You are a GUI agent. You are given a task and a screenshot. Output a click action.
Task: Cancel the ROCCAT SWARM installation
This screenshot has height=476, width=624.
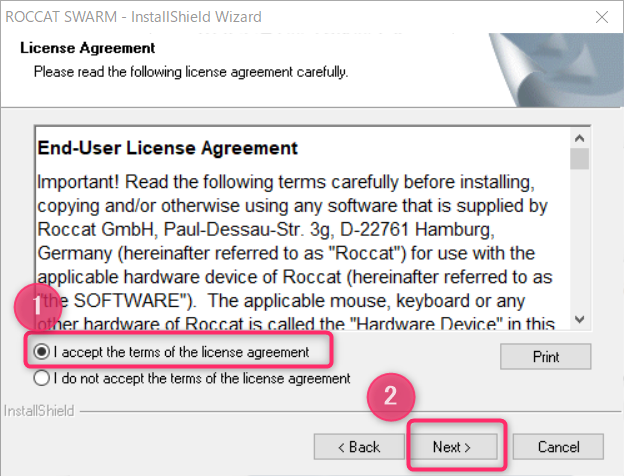[558, 447]
